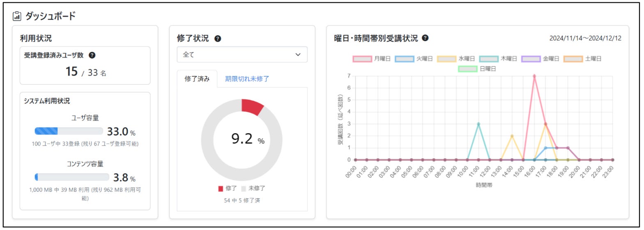The image size is (644, 230).
Task: Click Monday peak data point at 16:00
Action: [534, 76]
